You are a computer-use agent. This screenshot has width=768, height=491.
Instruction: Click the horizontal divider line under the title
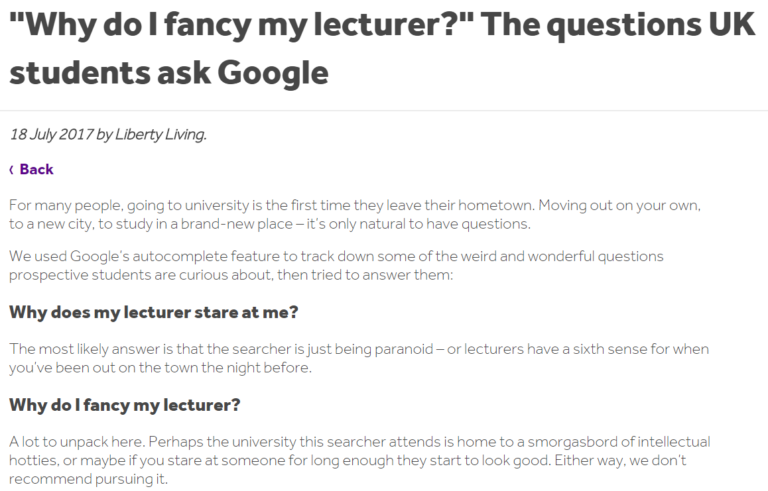point(384,111)
